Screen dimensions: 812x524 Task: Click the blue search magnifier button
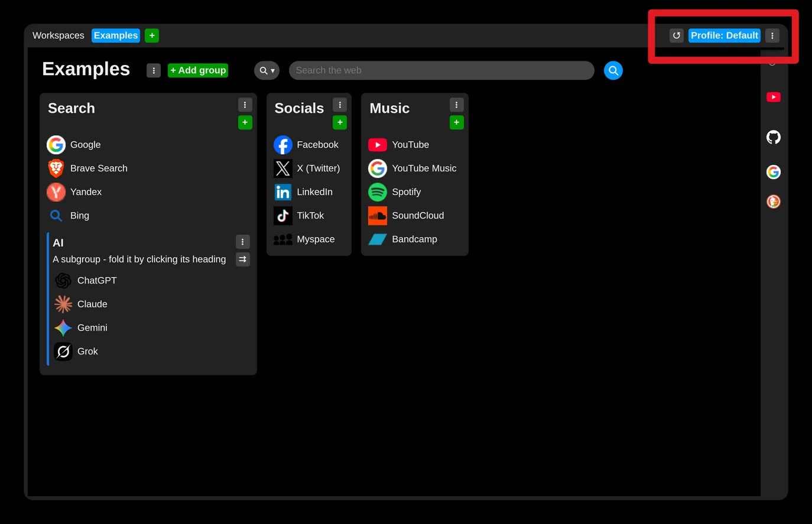tap(613, 70)
